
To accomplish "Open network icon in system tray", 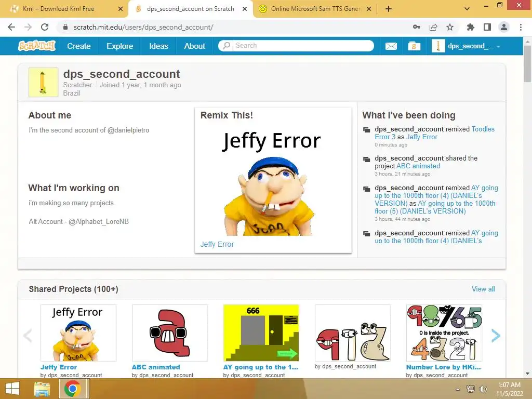I will pyautogui.click(x=471, y=389).
